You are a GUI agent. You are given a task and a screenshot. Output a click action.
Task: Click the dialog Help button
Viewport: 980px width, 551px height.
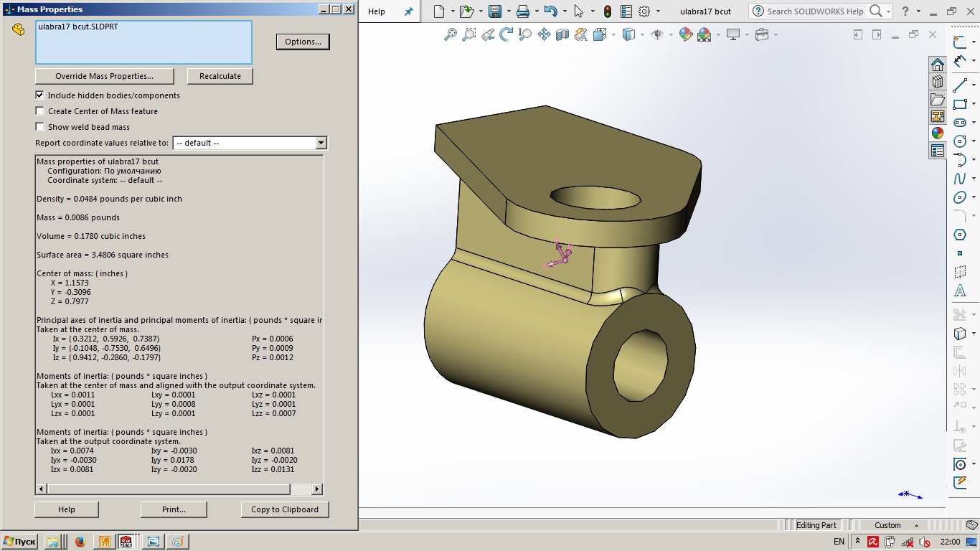point(66,509)
